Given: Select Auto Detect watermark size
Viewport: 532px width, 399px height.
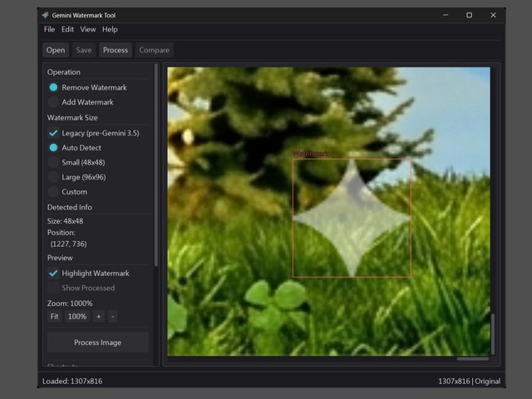Looking at the screenshot, I should (75, 148).
